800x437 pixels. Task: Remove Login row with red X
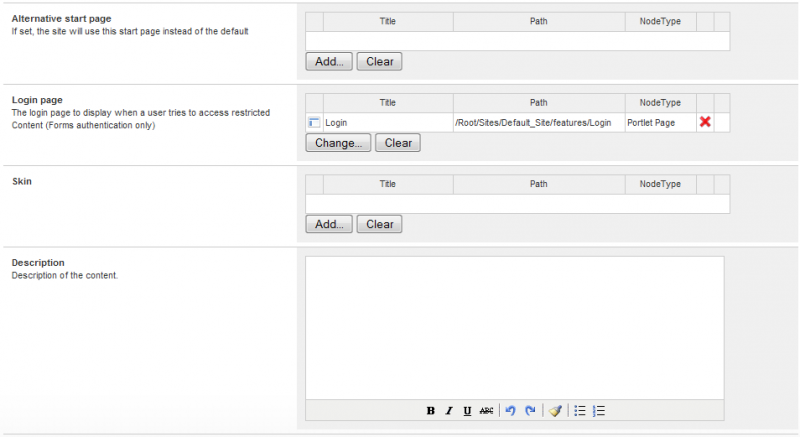tap(705, 122)
